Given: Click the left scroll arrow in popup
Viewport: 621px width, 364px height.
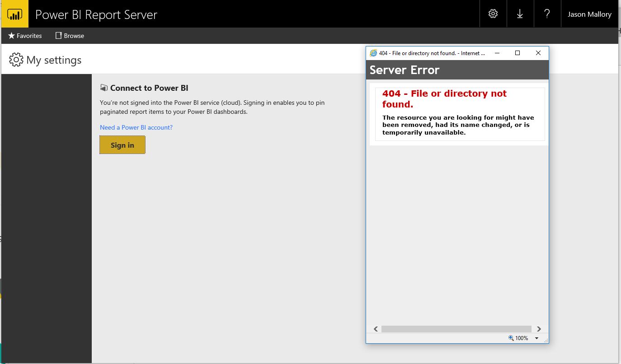Looking at the screenshot, I should click(376, 329).
